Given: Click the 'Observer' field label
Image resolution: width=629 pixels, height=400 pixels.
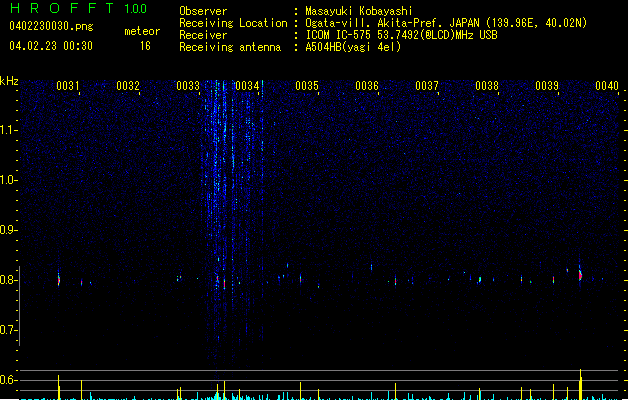Looking at the screenshot, I should pos(203,11).
